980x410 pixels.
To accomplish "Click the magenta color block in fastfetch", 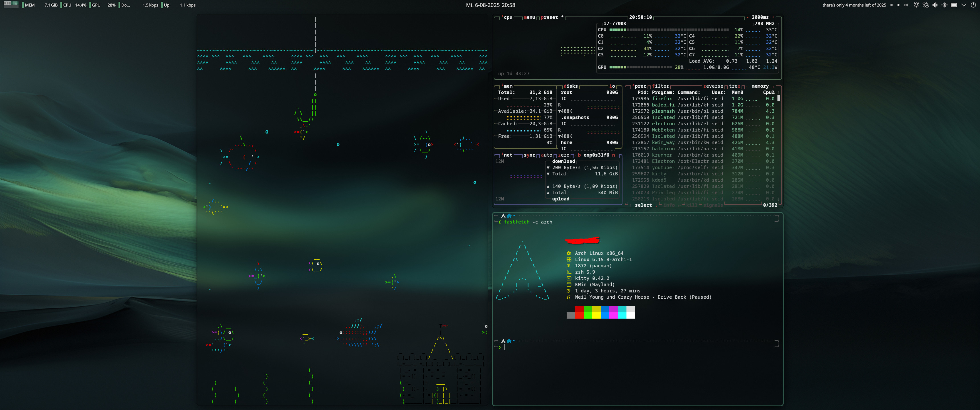I will tap(613, 309).
